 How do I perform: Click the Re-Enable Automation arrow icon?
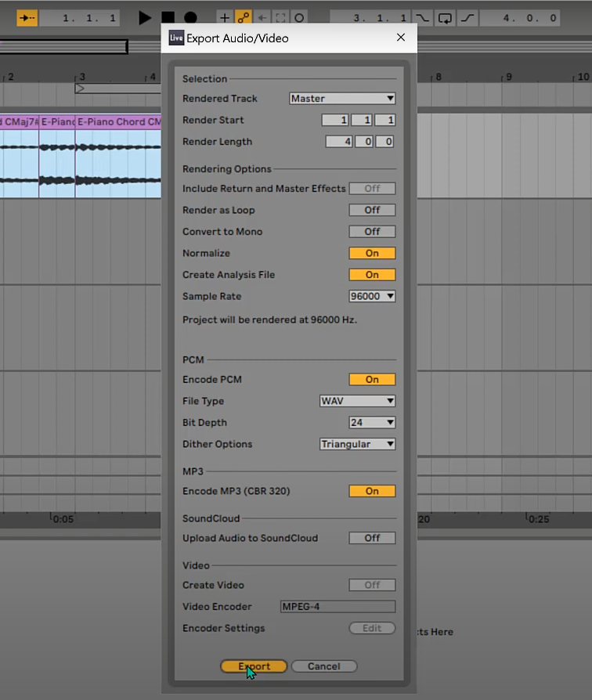coord(262,18)
